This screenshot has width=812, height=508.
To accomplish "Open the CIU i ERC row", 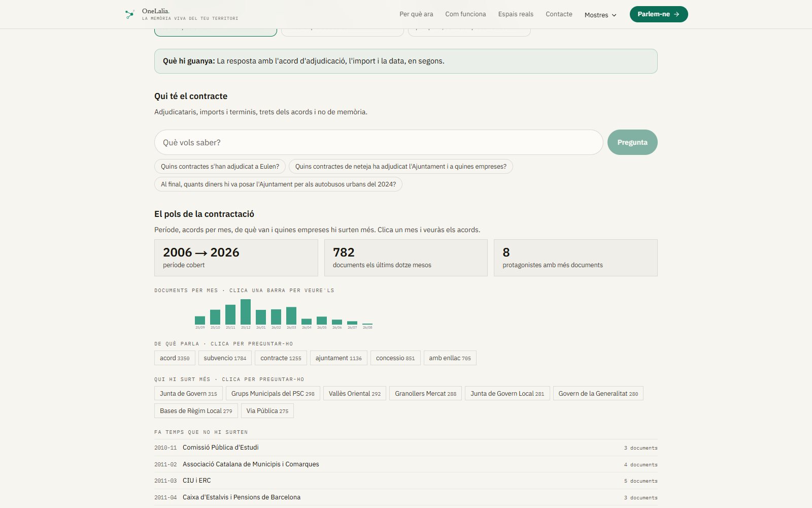I will coord(406,481).
